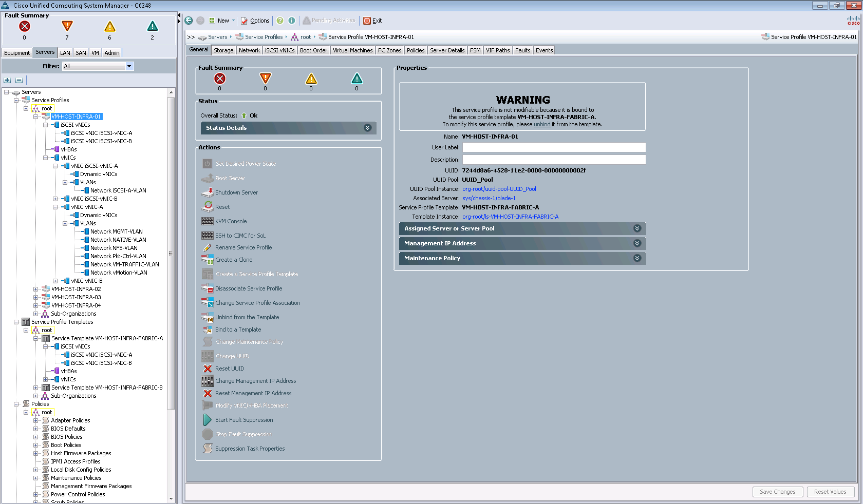The height and width of the screenshot is (504, 863).
Task: Switch to the LAN navigation tab
Action: pos(65,53)
